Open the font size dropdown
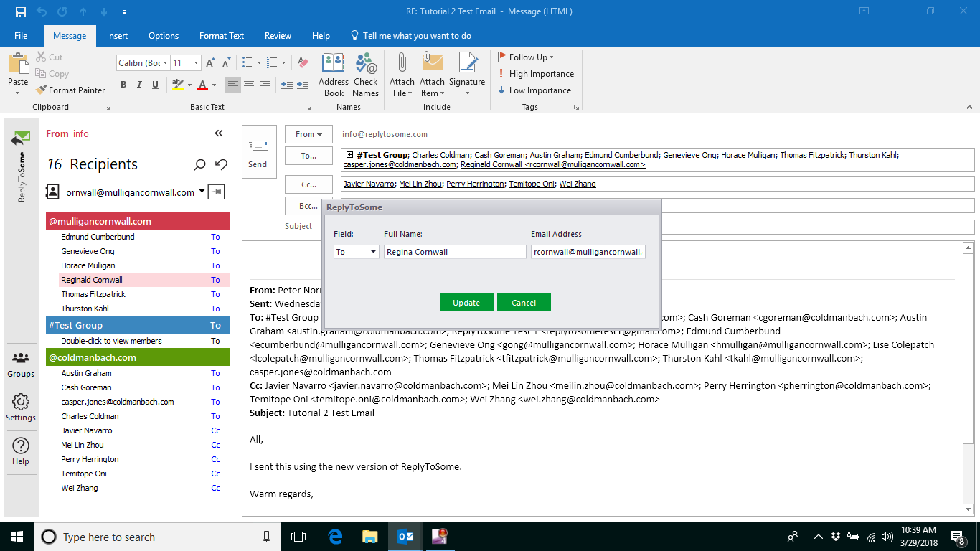Viewport: 980px width, 551px height. (196, 63)
